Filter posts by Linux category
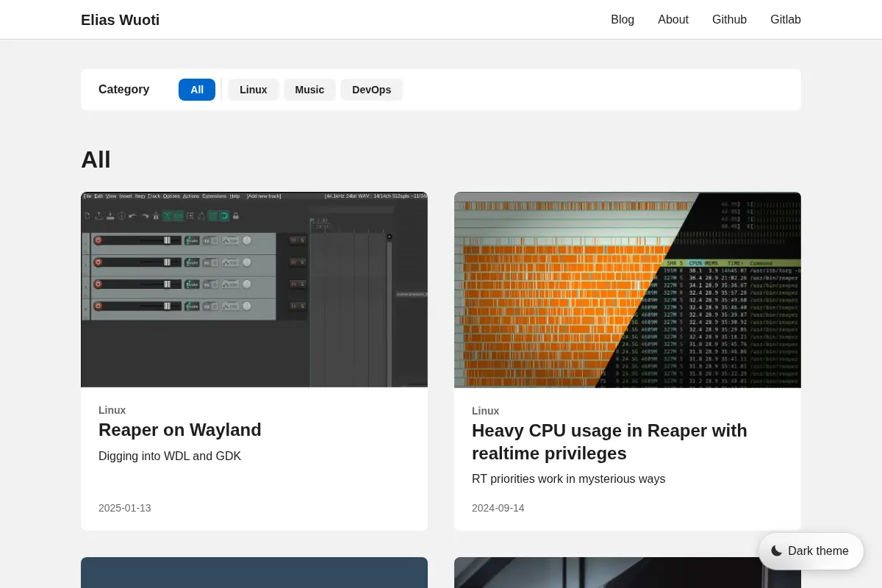The height and width of the screenshot is (588, 882). [254, 90]
